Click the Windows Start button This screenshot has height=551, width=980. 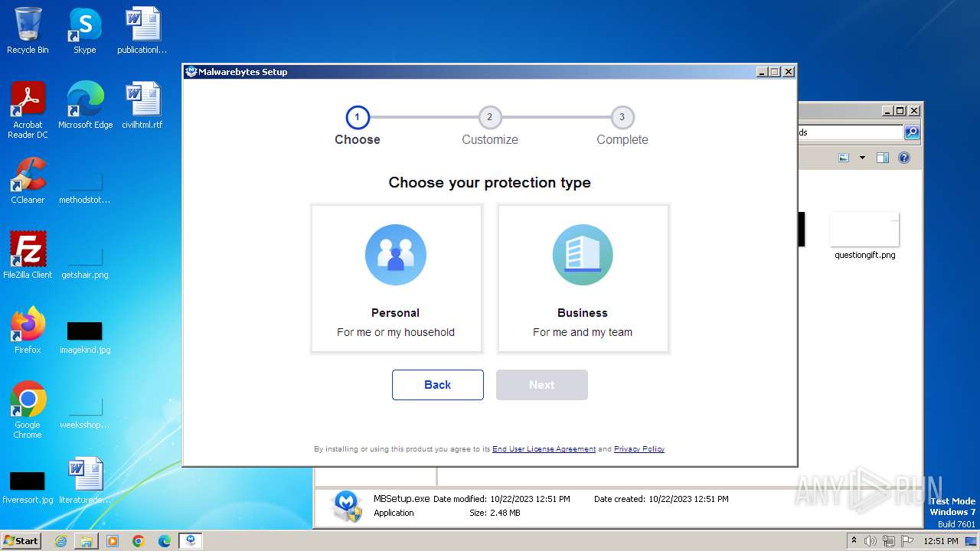(x=21, y=541)
